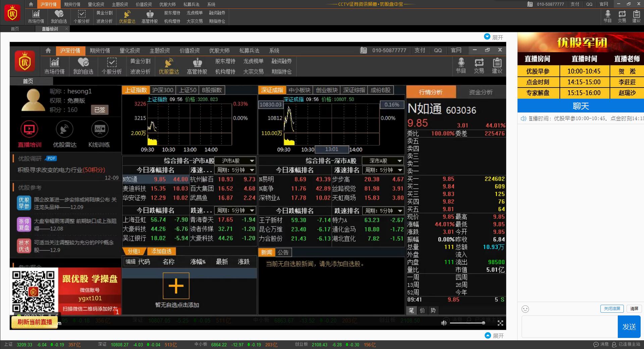Switch to 资金分析 tab in video

pos(481,92)
